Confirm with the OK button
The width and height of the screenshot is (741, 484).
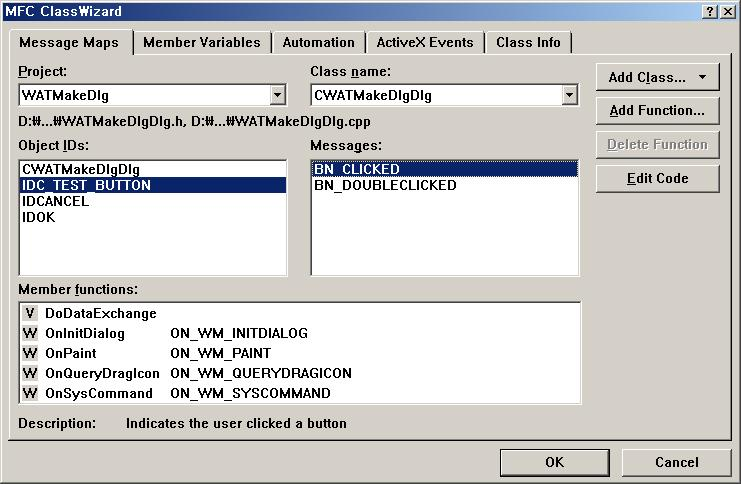tap(554, 462)
